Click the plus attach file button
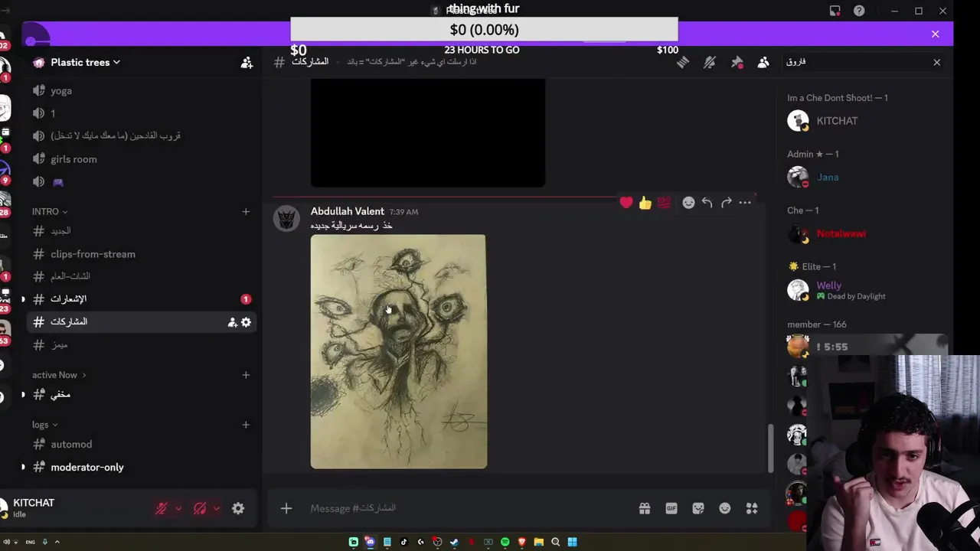This screenshot has height=551, width=980. pyautogui.click(x=286, y=508)
